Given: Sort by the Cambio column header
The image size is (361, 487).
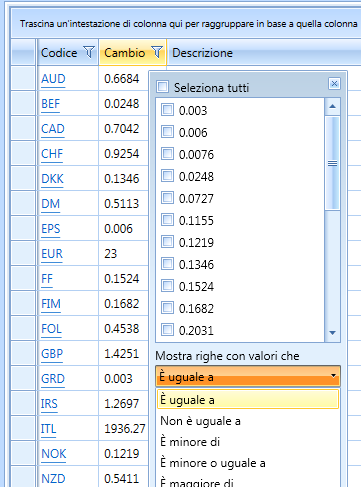Looking at the screenshot, I should click(x=125, y=52).
